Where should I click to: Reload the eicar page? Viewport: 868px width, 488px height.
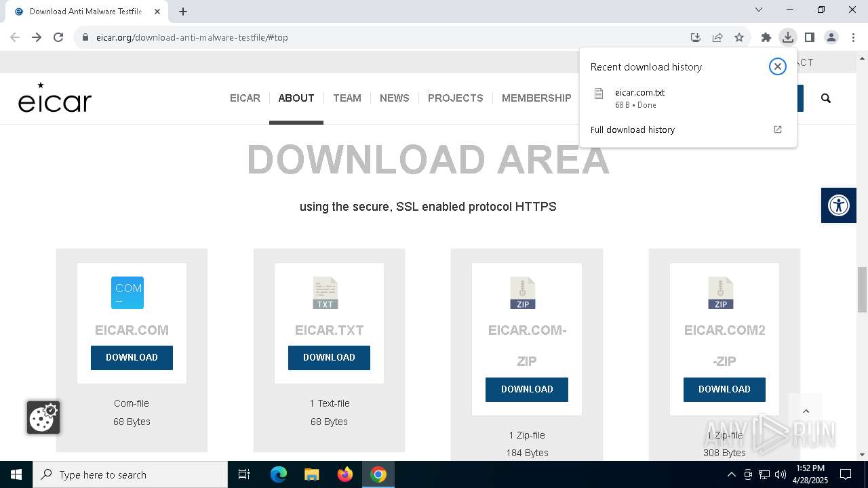58,37
